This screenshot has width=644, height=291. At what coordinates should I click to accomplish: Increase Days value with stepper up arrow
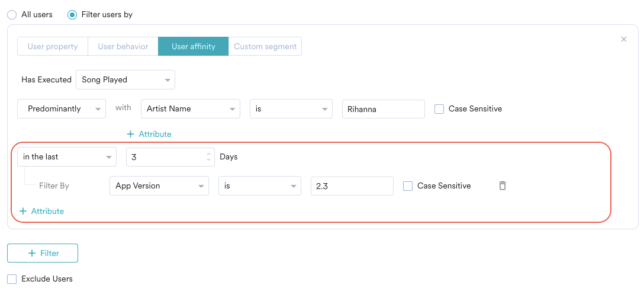(x=208, y=154)
